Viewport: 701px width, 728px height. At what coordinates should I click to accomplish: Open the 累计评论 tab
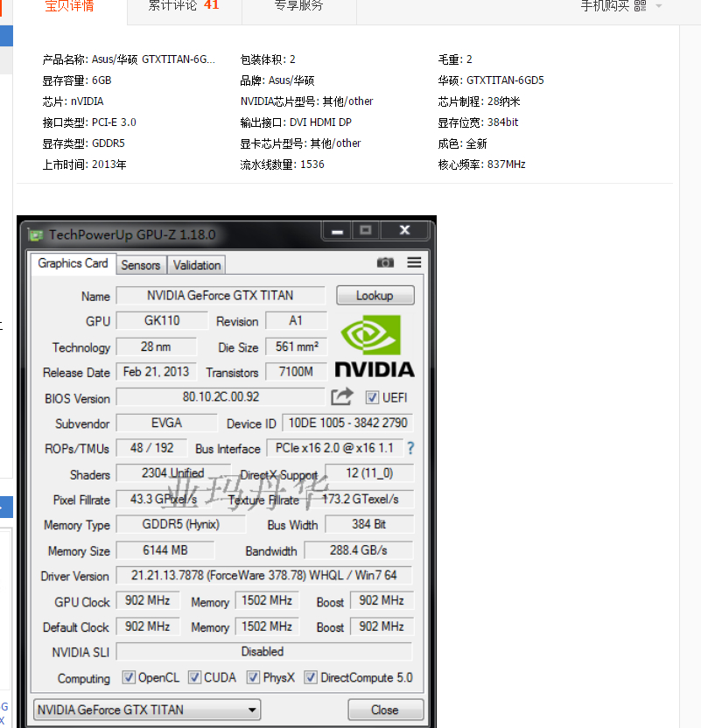point(184,5)
